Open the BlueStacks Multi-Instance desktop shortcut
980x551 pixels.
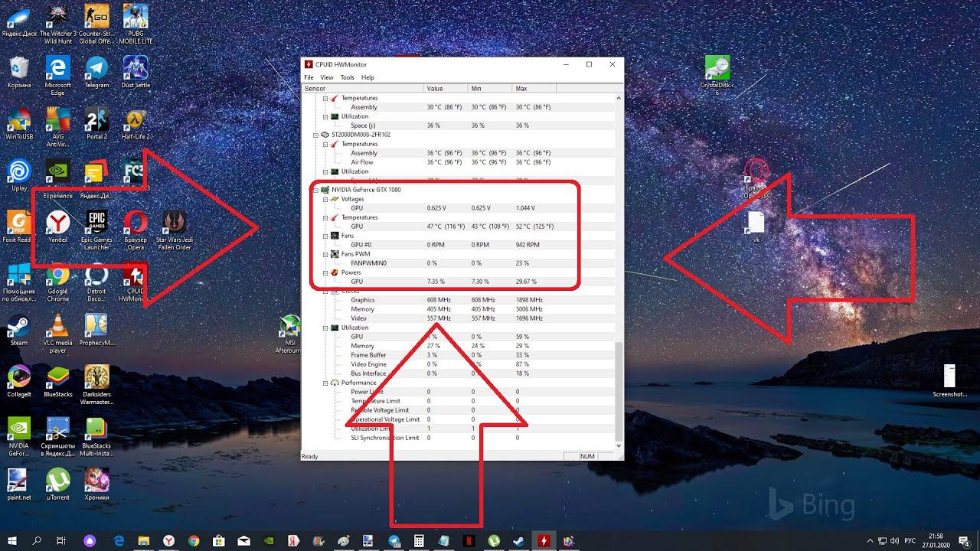96,437
